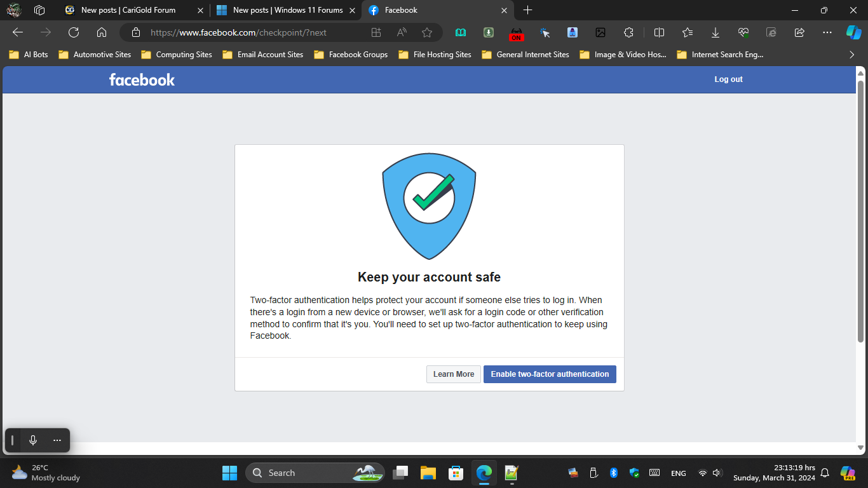Open the tab actions menu icon
The height and width of the screenshot is (488, 868).
[39, 10]
